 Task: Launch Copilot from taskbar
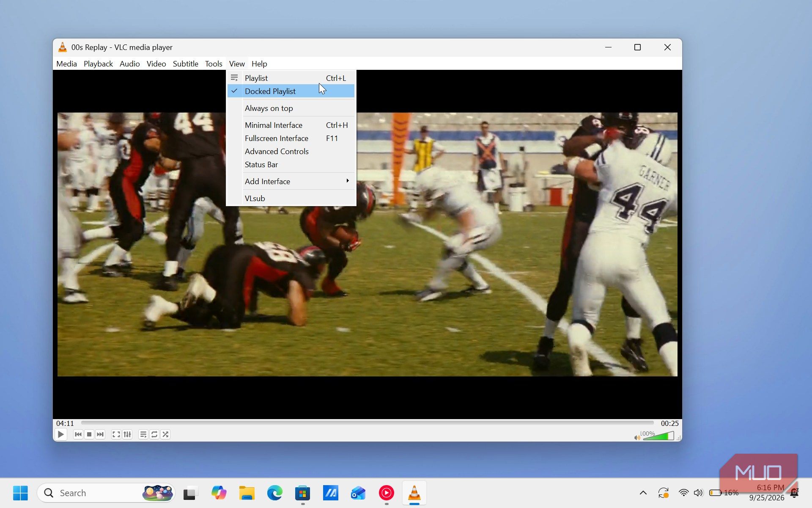pos(219,493)
